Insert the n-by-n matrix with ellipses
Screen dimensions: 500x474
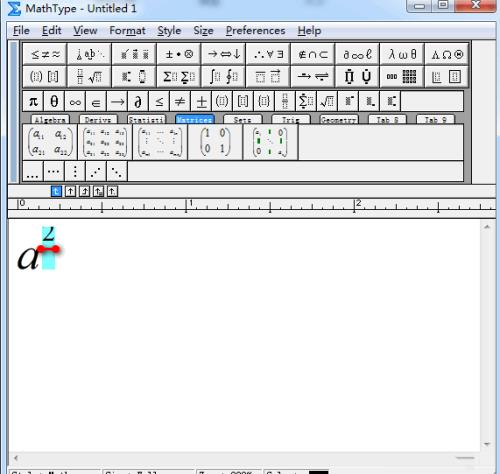[160, 142]
